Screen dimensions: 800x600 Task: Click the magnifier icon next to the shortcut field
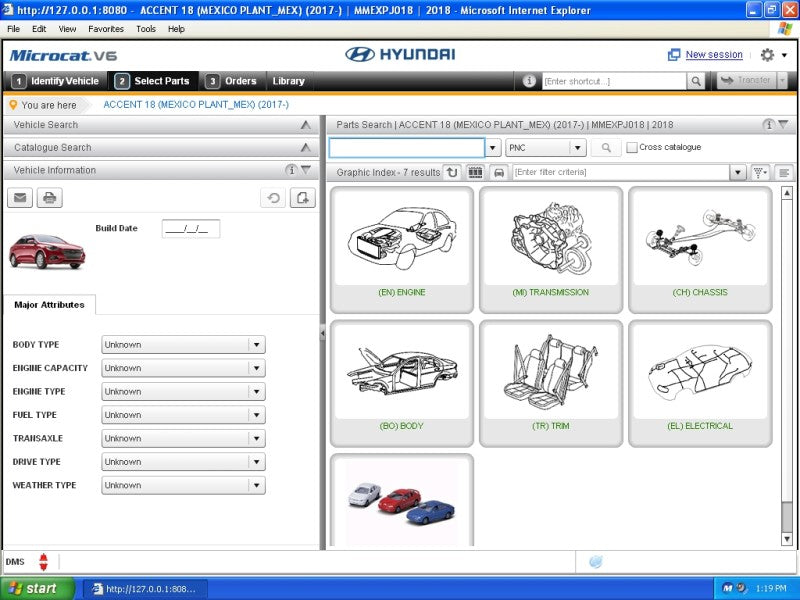point(695,81)
